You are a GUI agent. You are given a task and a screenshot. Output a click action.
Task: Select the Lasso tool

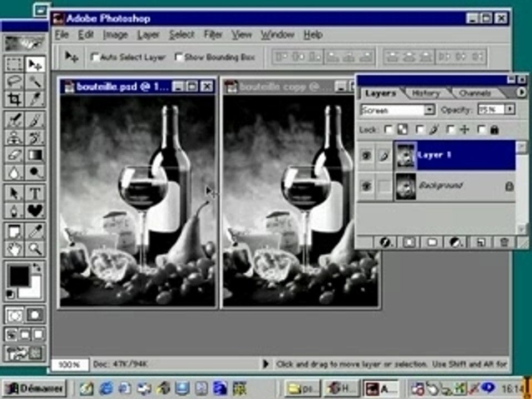click(14, 82)
